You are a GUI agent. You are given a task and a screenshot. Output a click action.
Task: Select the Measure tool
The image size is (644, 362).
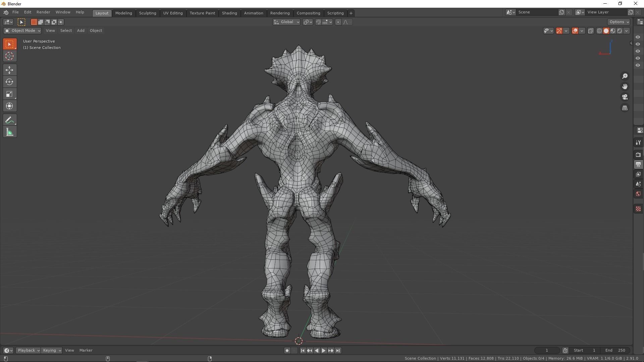(x=9, y=131)
